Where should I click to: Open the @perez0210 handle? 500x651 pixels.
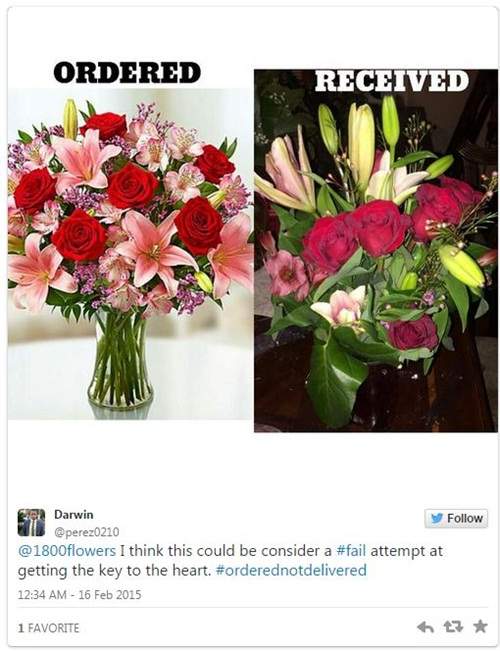pos(86,532)
